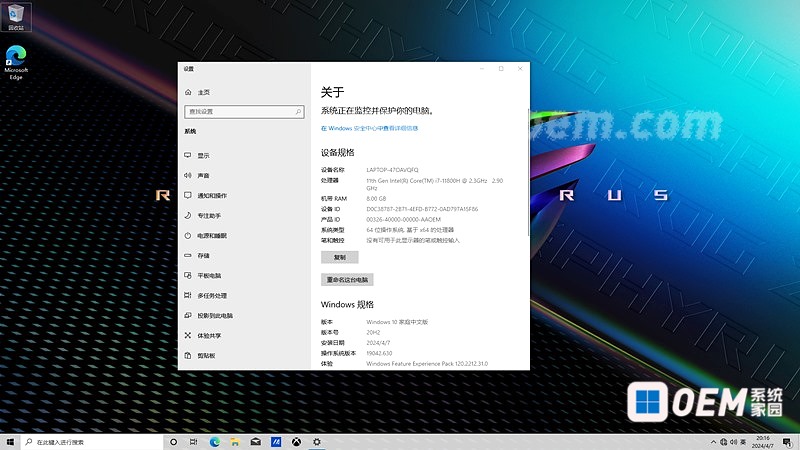Viewport: 800px width, 450px height.
Task: Open the 声音 (Sound) settings page
Action: (203, 176)
